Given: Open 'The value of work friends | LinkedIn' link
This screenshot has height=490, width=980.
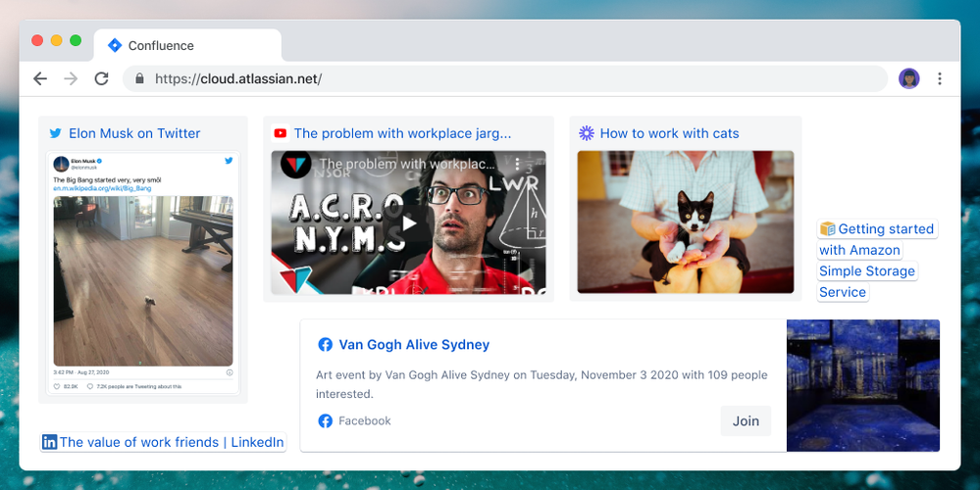Looking at the screenshot, I should coord(172,442).
